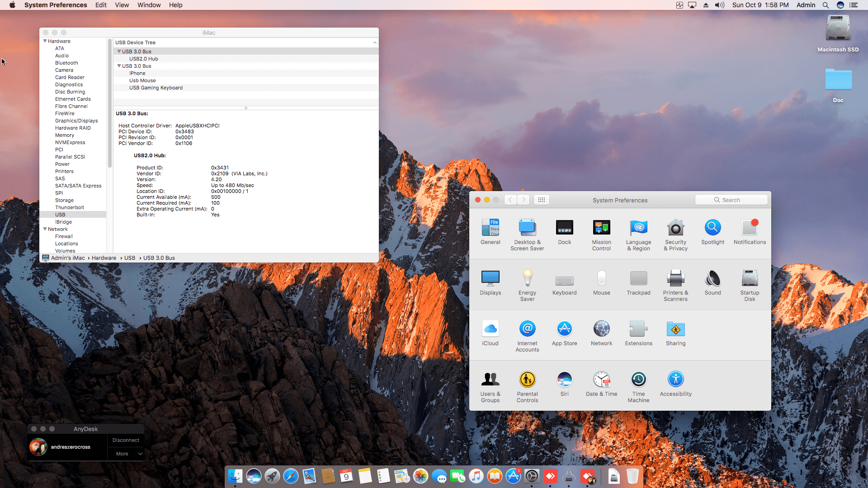Open the Edit menu
868x488 pixels.
tap(101, 5)
